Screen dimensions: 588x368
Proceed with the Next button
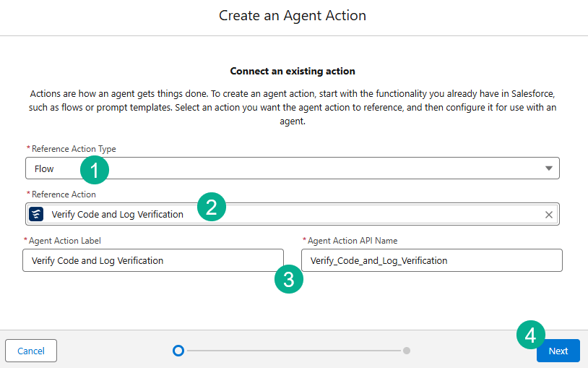point(558,351)
